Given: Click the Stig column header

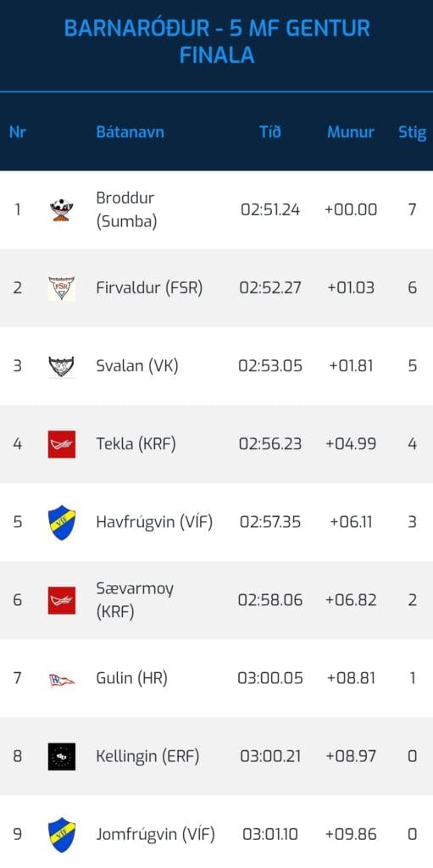Looking at the screenshot, I should tap(413, 133).
